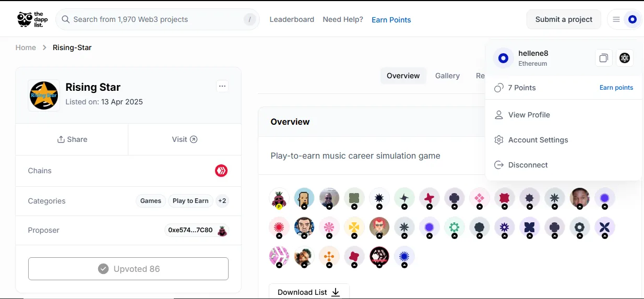This screenshot has height=299, width=644.
Task: Click the green gear upvoter avatar
Action: [455, 227]
